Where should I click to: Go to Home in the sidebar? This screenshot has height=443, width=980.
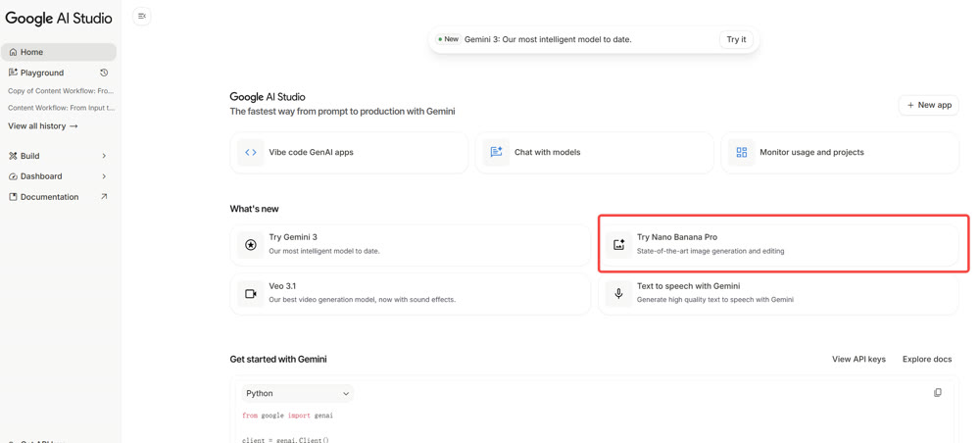click(59, 52)
